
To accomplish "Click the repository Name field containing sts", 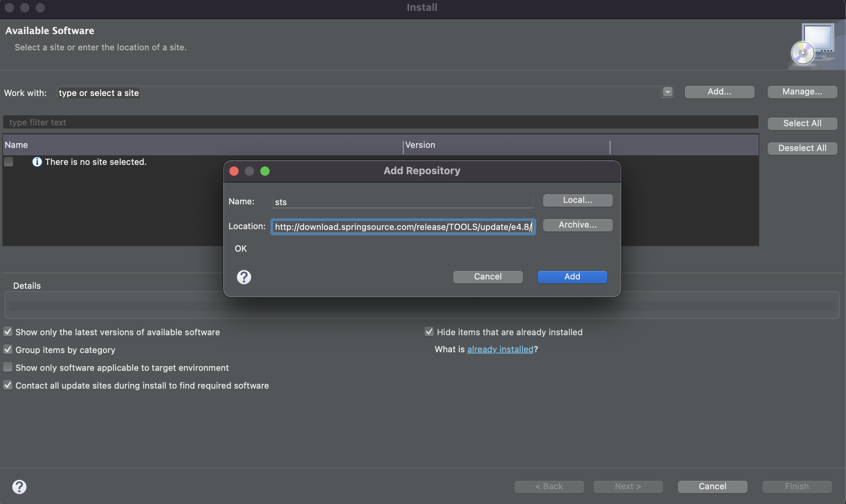I will point(403,202).
